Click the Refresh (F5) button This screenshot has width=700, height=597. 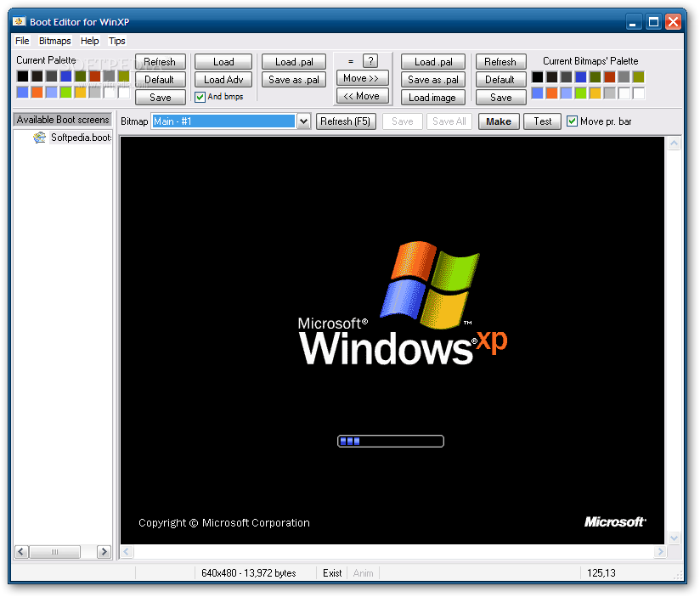click(346, 121)
